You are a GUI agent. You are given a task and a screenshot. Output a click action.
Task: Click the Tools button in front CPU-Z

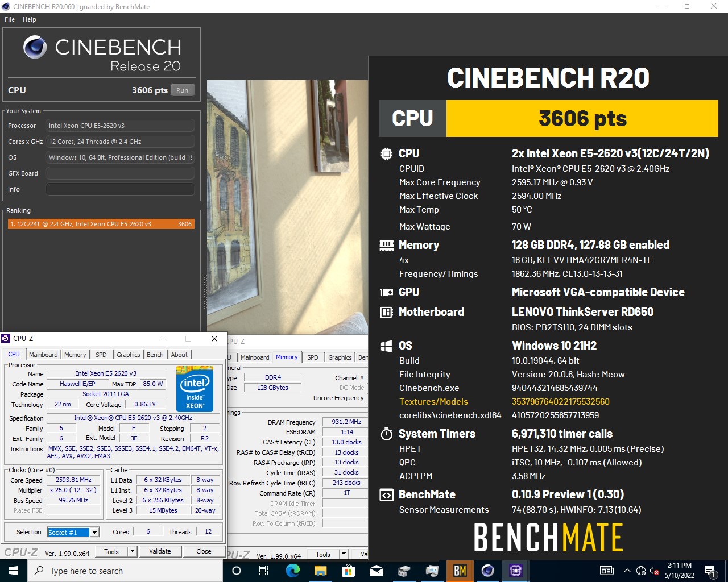[x=111, y=551]
